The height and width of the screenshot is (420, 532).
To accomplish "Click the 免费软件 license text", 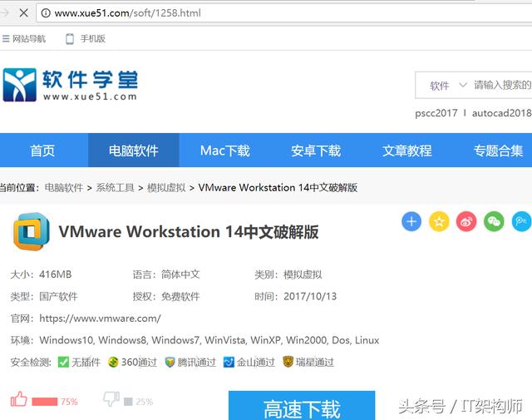I will point(180,296).
